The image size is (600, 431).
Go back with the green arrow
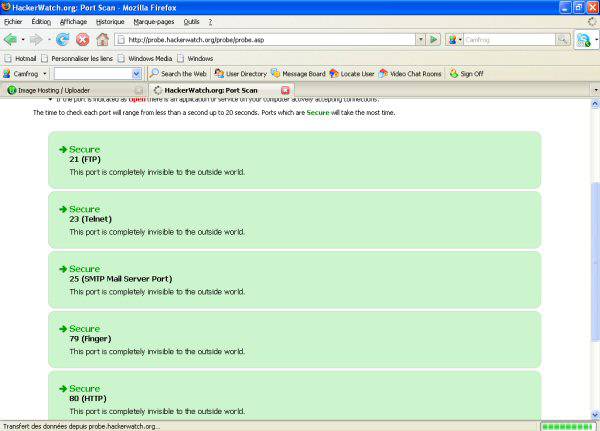pos(10,39)
